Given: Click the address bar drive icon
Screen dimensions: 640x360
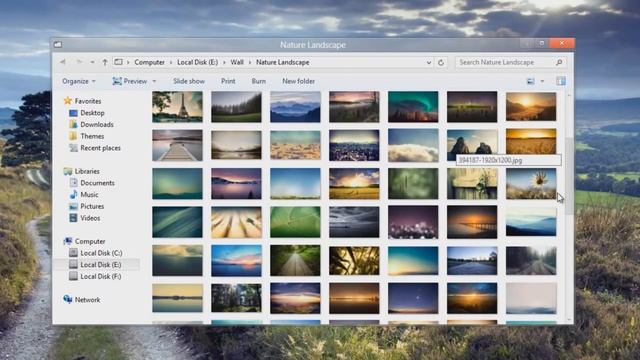Looking at the screenshot, I should coord(118,62).
